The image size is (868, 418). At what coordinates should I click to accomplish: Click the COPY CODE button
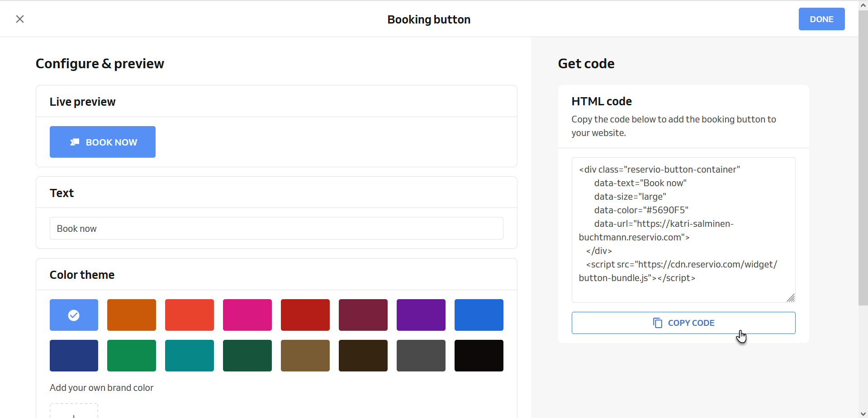point(683,323)
